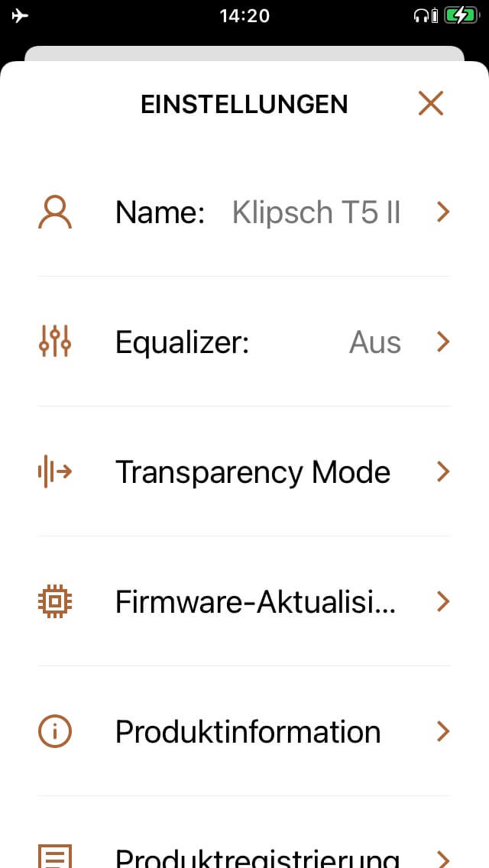Image resolution: width=489 pixels, height=868 pixels.
Task: Tap the battery charging indicator
Action: tap(460, 15)
